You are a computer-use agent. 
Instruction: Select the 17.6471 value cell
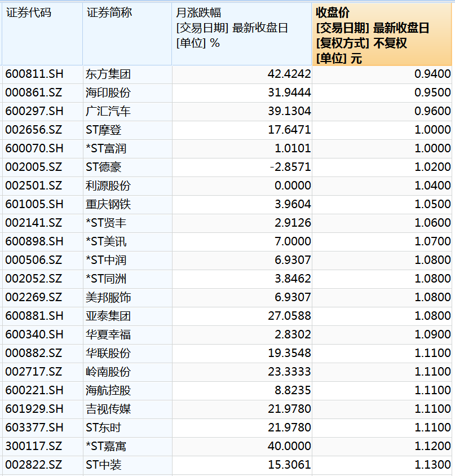coord(242,130)
